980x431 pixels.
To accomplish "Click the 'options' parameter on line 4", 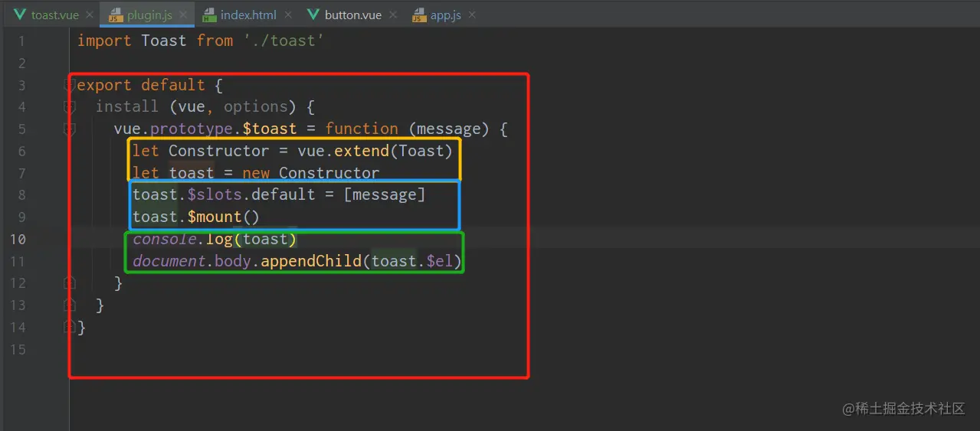I will pyautogui.click(x=256, y=106).
